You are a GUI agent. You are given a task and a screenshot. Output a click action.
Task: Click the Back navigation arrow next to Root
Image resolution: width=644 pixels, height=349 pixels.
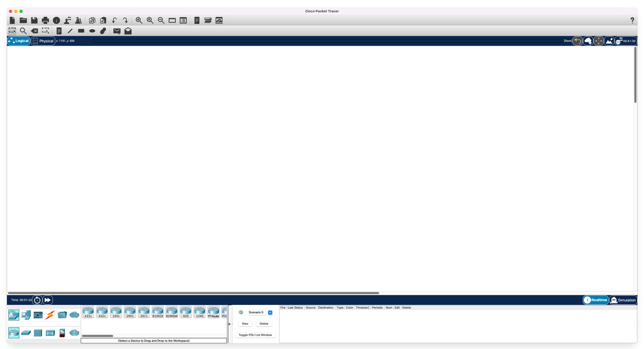[x=578, y=41]
